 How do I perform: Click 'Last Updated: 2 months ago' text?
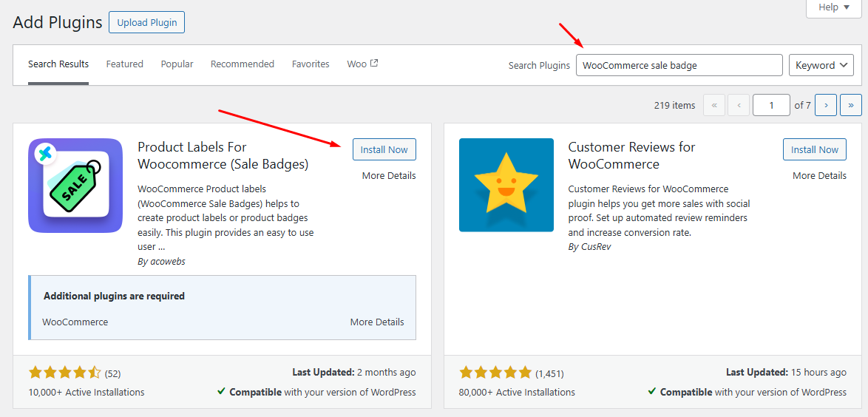[353, 372]
